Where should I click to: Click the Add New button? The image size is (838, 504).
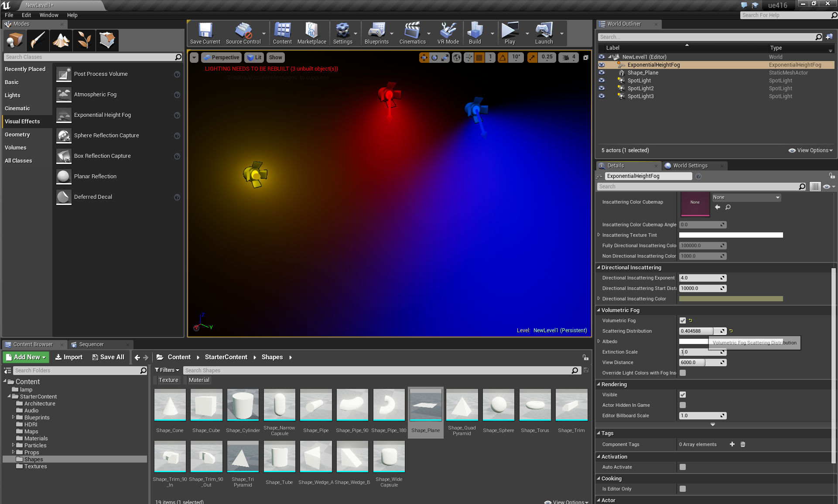coord(26,357)
